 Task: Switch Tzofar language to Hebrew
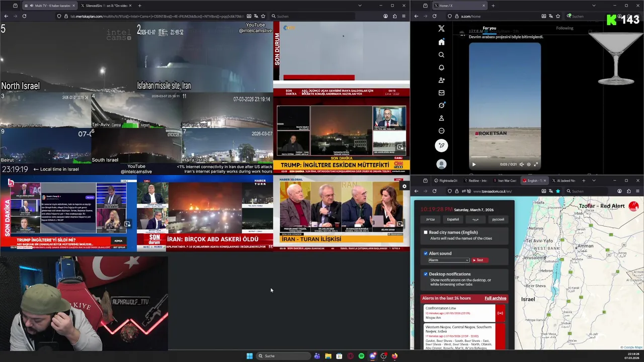tap(431, 219)
